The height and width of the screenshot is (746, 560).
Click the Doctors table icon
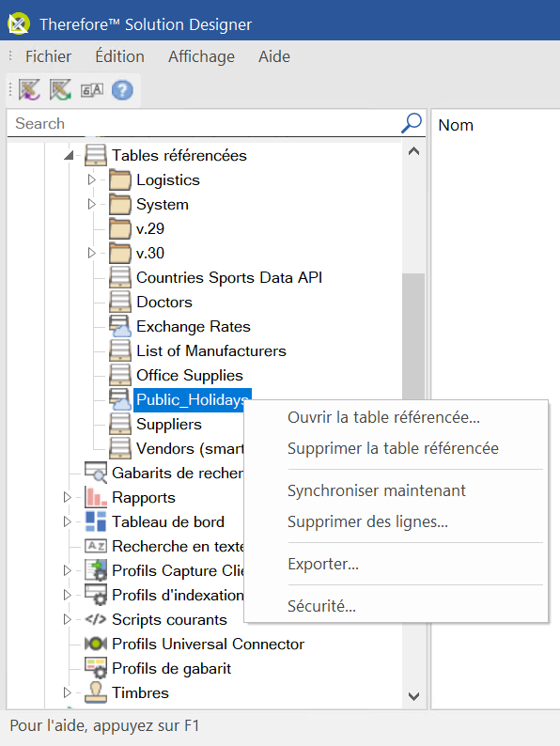click(x=120, y=303)
